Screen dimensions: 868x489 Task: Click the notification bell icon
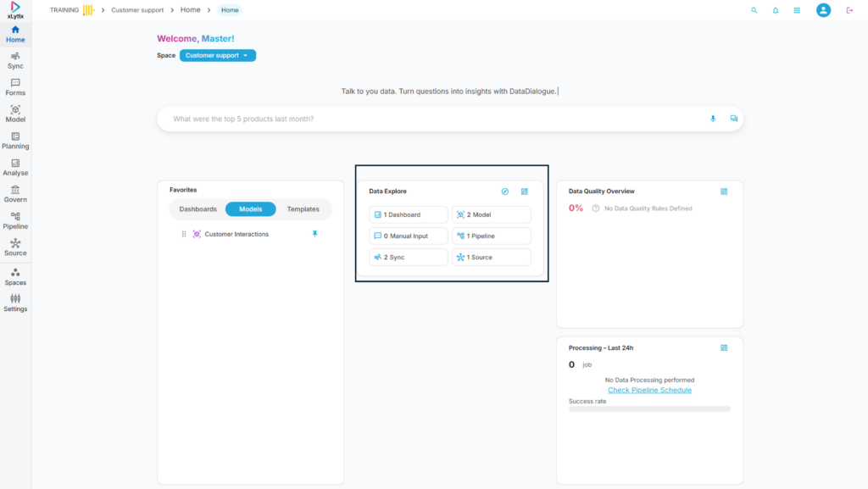(776, 10)
